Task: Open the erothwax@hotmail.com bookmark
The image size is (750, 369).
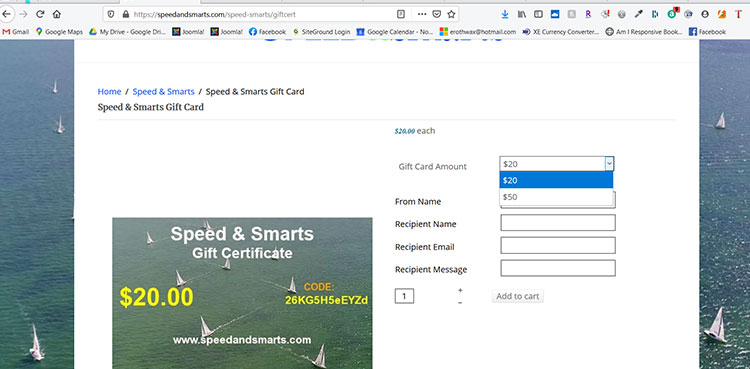Action: click(478, 32)
